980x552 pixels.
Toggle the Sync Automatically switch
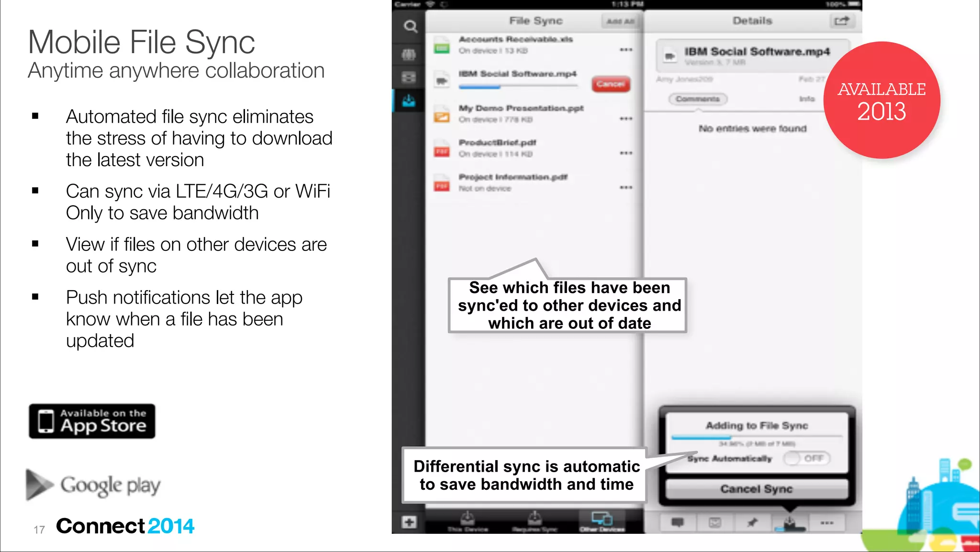coord(807,459)
